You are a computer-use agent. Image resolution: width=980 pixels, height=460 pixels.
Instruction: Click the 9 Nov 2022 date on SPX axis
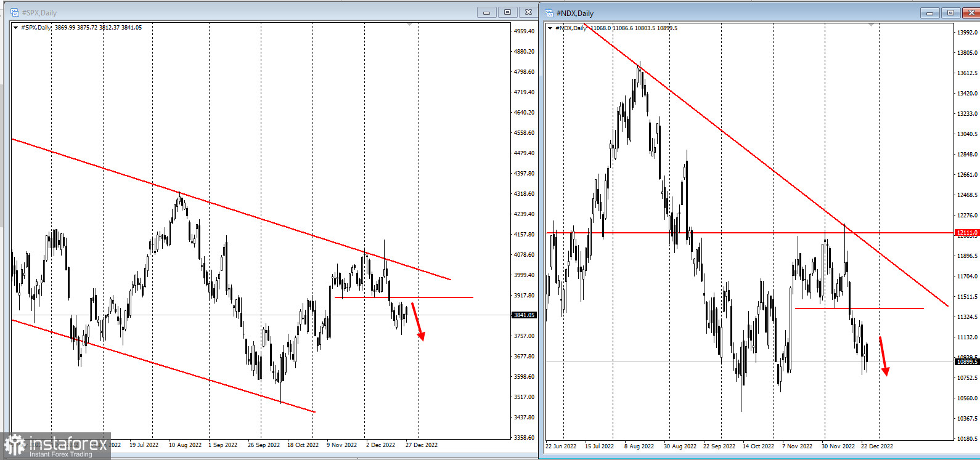tap(341, 445)
